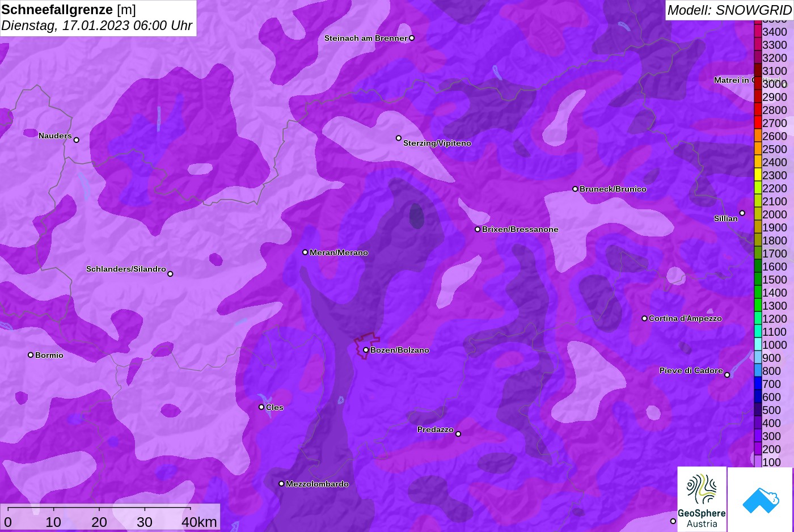Click the 2700 red legend swatch
The height and width of the screenshot is (532, 794).
[x=758, y=123]
